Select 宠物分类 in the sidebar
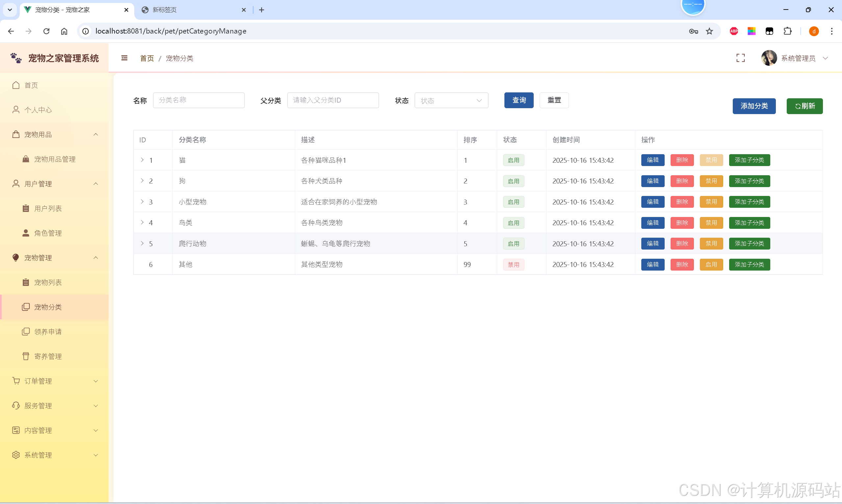Screen dimensions: 842x504 (54, 307)
